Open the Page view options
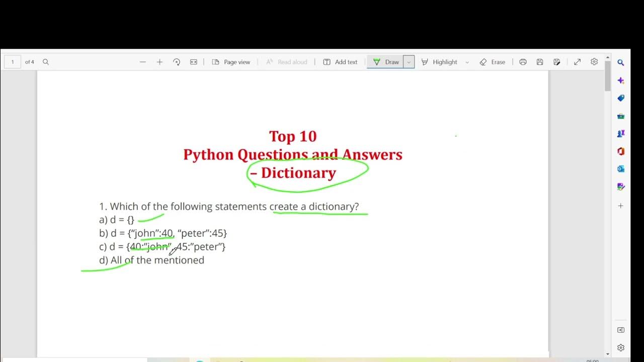Viewport: 644px width, 362px height. pos(231,62)
